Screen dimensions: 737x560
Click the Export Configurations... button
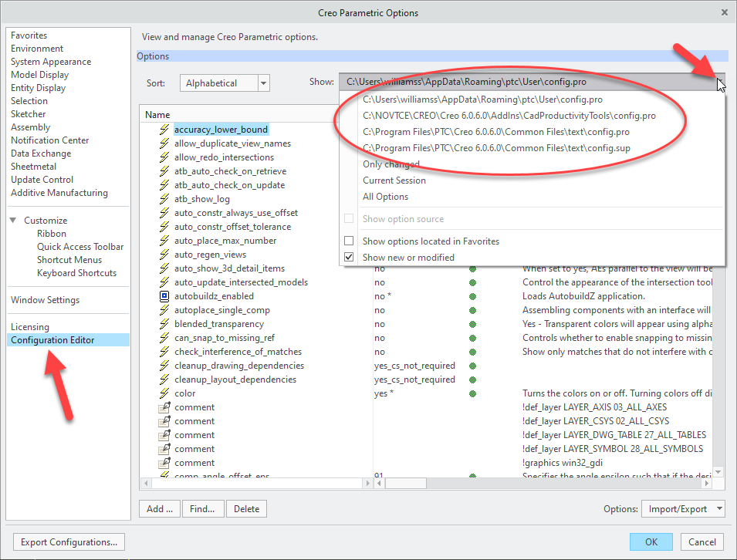click(68, 542)
